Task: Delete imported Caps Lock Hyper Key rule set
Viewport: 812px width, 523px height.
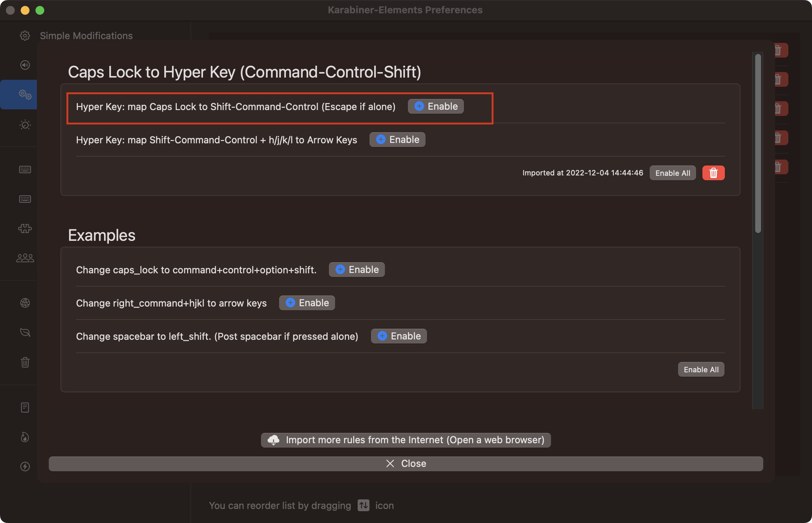Action: coord(713,173)
